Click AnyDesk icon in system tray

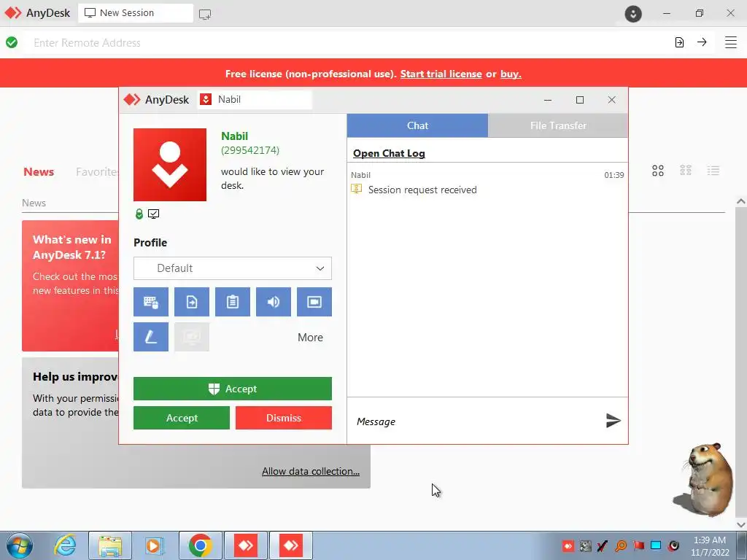(568, 545)
